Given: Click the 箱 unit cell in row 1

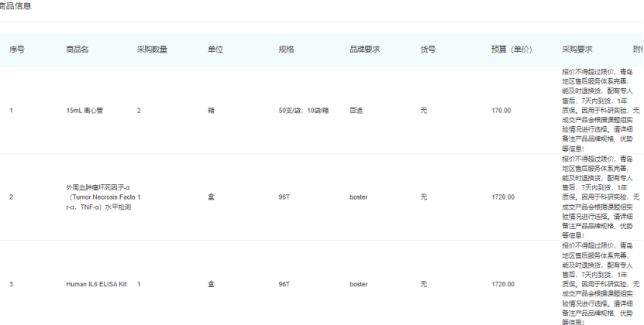Looking at the screenshot, I should pyautogui.click(x=211, y=111).
